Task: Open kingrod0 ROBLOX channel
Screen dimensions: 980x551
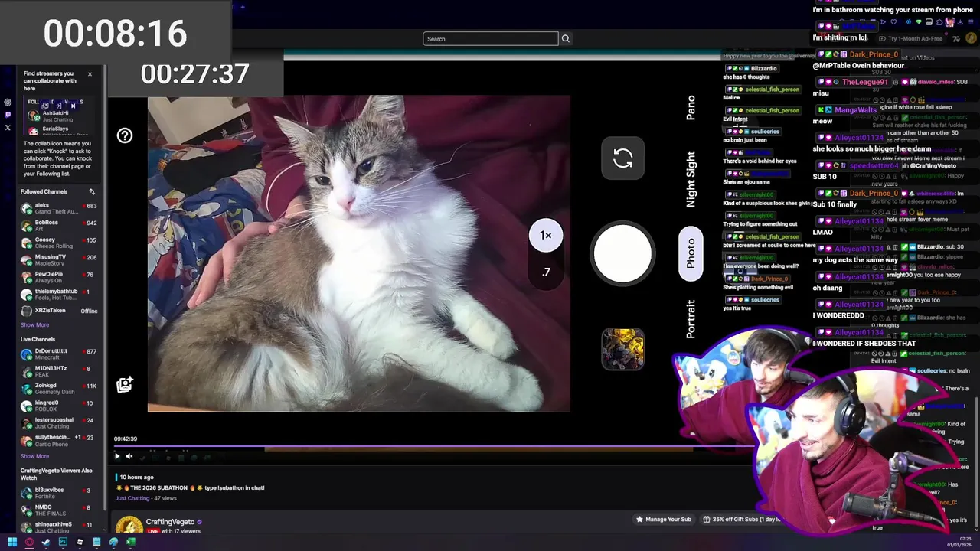Action: (60, 406)
